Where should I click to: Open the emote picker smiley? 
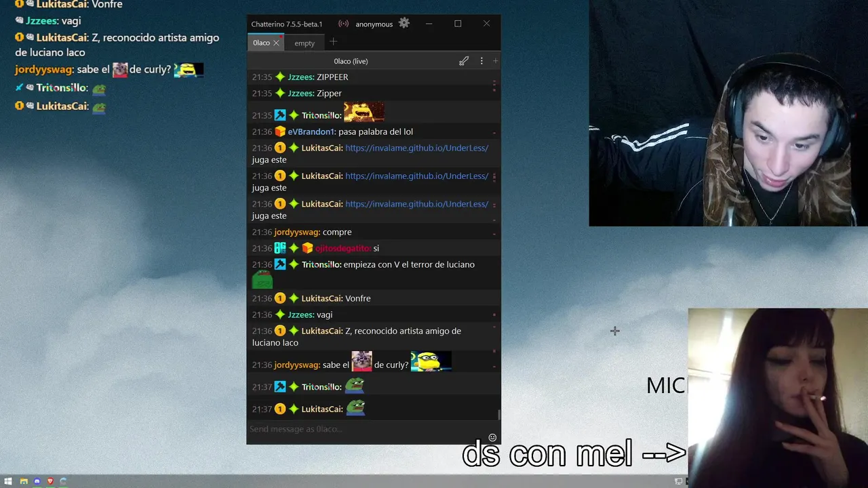tap(492, 438)
